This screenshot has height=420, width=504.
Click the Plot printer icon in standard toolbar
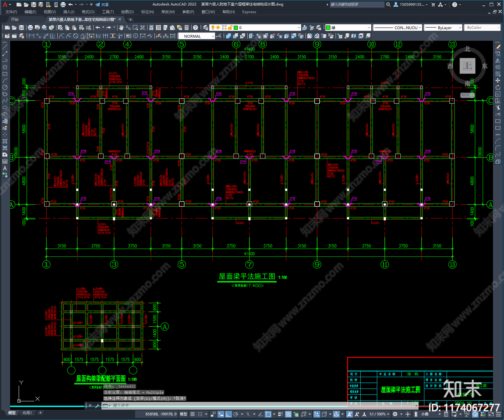coord(30,28)
